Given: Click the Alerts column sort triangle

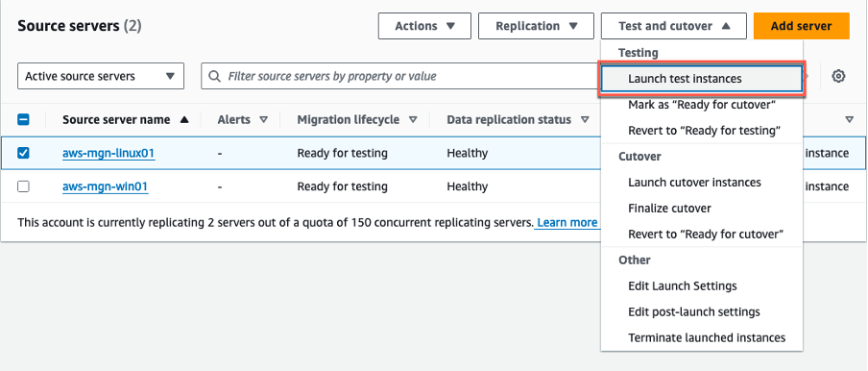Looking at the screenshot, I should tap(263, 119).
